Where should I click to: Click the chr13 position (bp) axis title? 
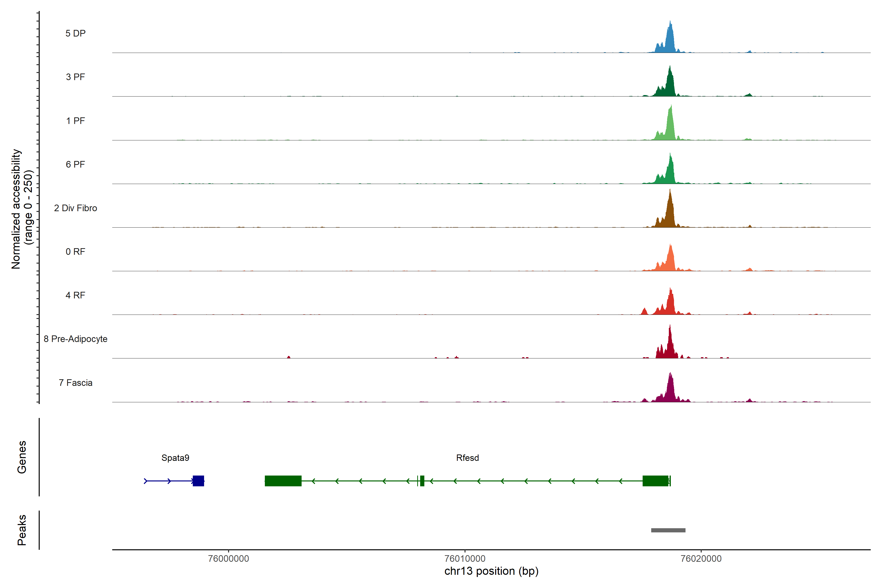click(491, 571)
